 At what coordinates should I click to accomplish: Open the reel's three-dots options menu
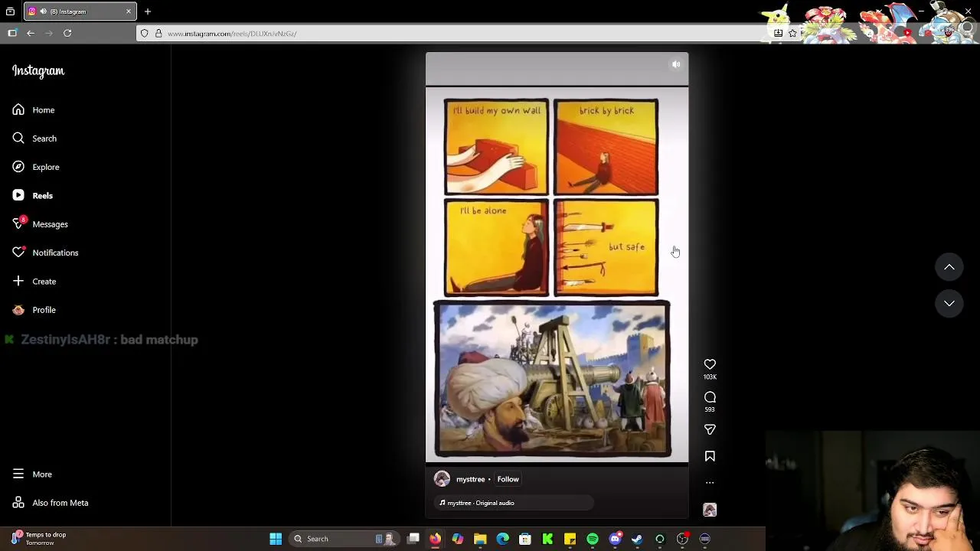710,483
